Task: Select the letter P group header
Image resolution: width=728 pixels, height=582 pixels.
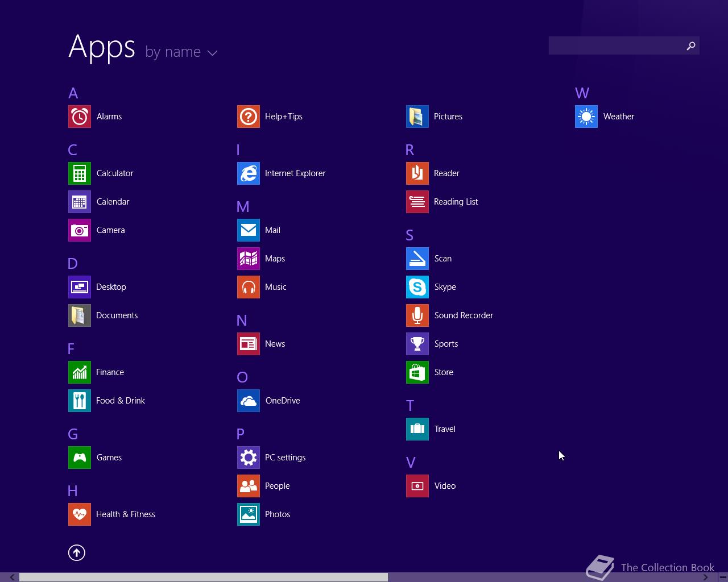Action: tap(241, 434)
